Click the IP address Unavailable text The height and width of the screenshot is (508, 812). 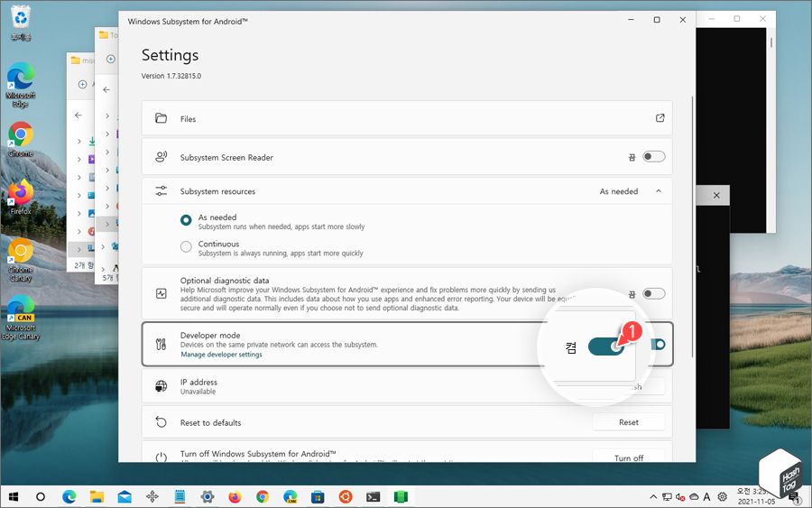198,392
